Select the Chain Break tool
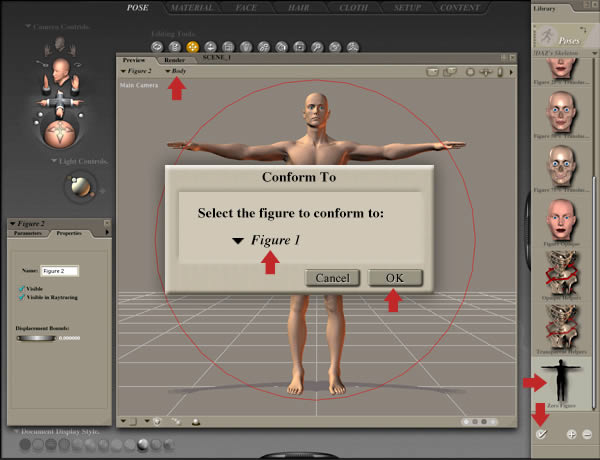This screenshot has height=460, width=600. [x=264, y=47]
